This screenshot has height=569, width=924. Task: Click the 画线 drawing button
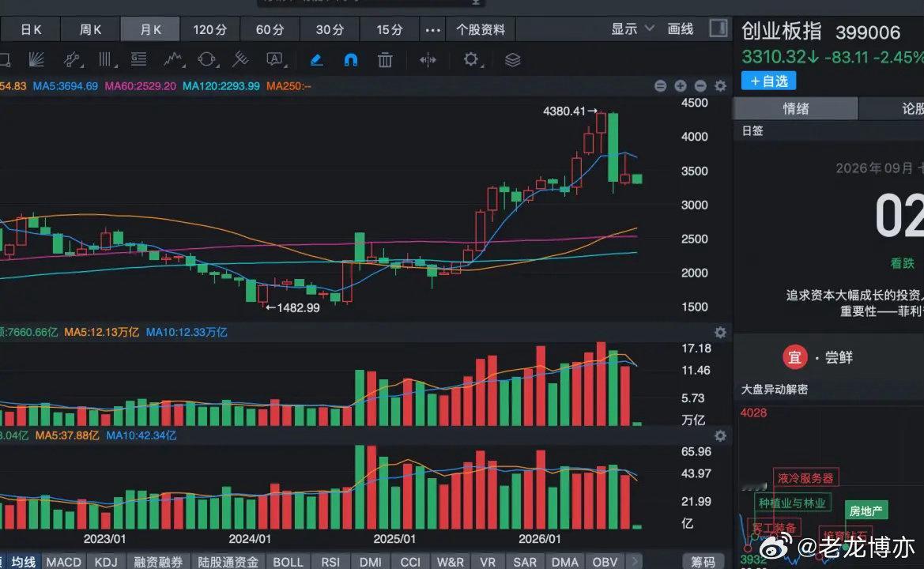pos(680,29)
